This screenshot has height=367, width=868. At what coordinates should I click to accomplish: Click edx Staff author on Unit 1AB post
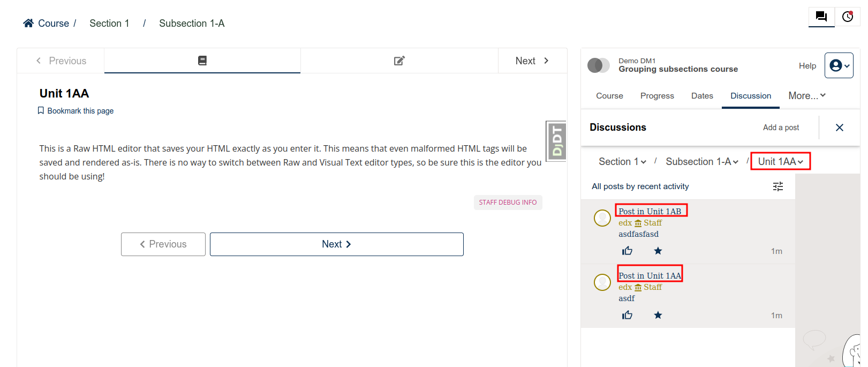click(640, 223)
